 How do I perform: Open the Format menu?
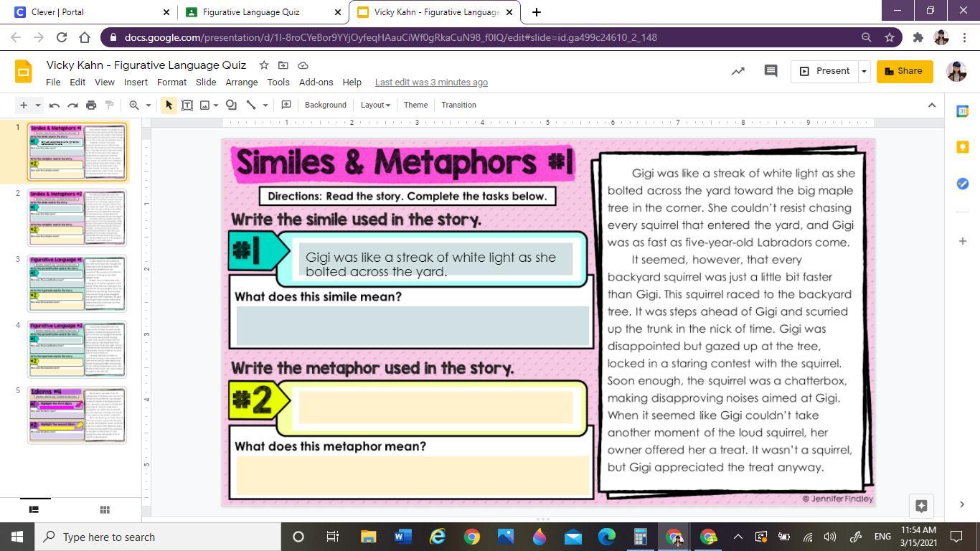[171, 83]
